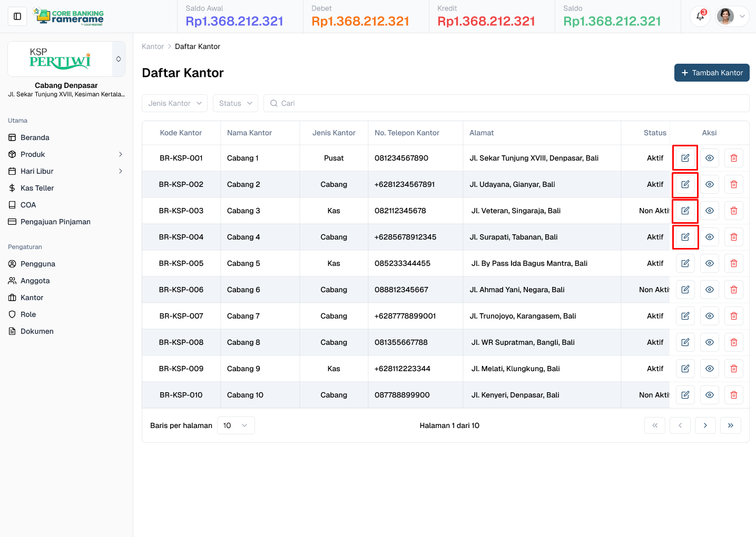The image size is (756, 537).
Task: Click the Cari search field
Action: point(506,103)
